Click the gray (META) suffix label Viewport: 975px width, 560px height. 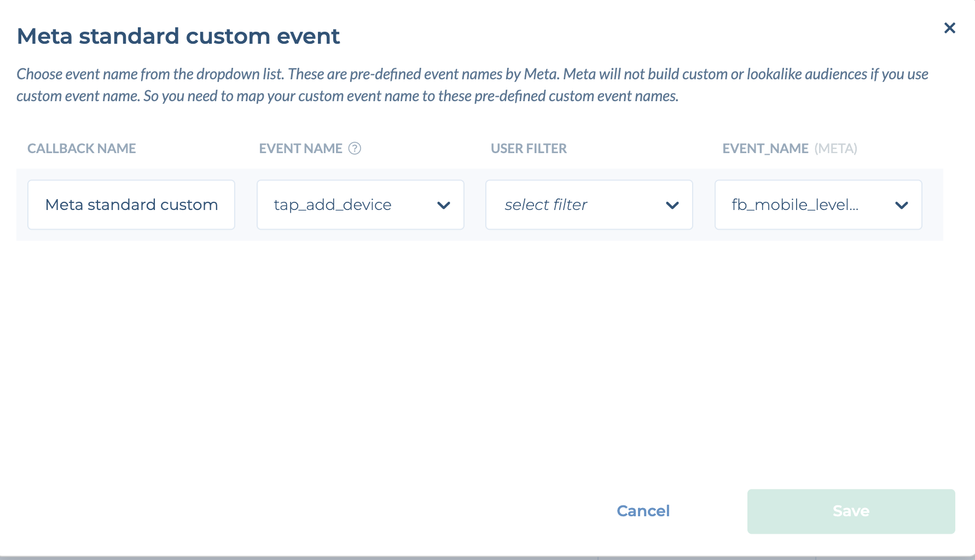[835, 148]
